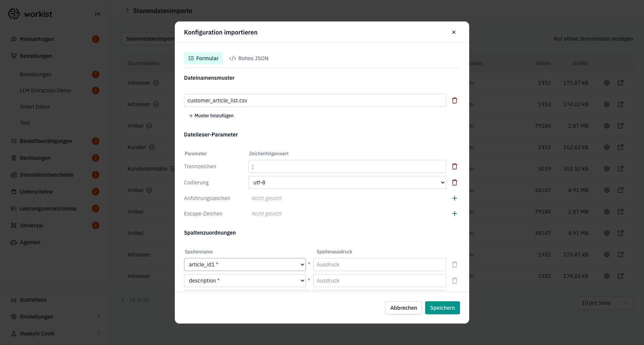Expand the breadcrumb chevron before Stammdatenimporte

[x=127, y=11]
